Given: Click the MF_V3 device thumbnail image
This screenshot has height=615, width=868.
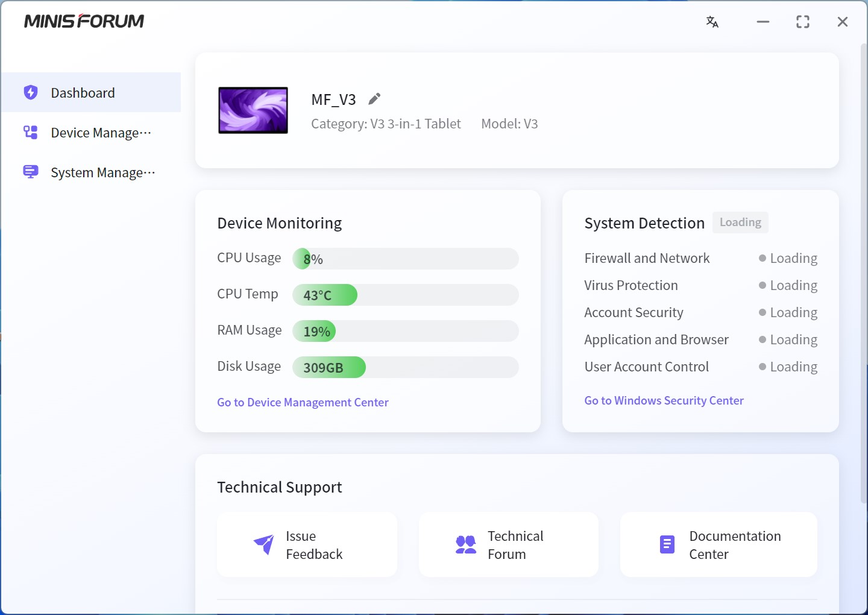Looking at the screenshot, I should (253, 110).
